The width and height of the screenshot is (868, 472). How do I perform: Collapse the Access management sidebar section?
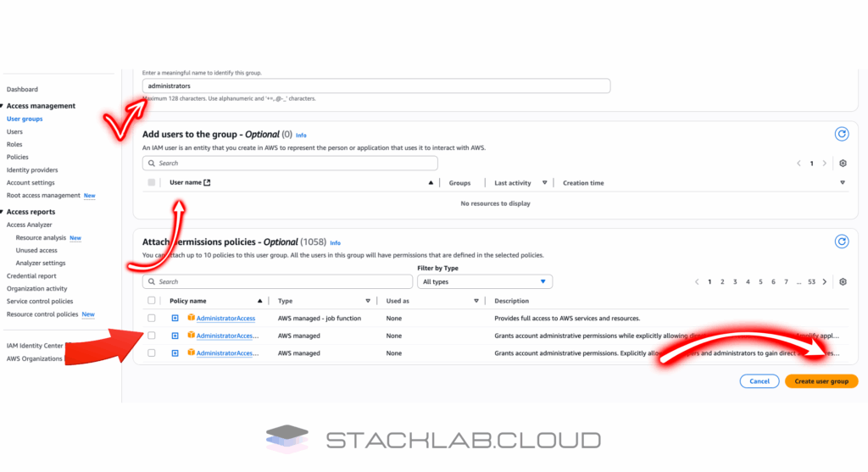click(x=3, y=106)
